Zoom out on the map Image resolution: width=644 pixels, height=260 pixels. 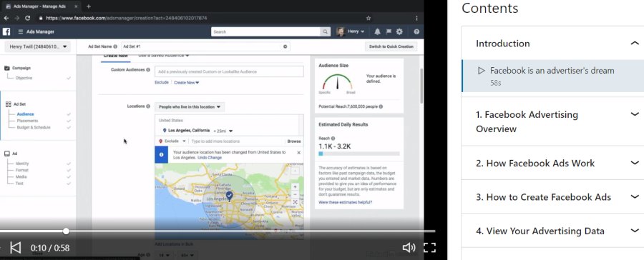click(295, 194)
